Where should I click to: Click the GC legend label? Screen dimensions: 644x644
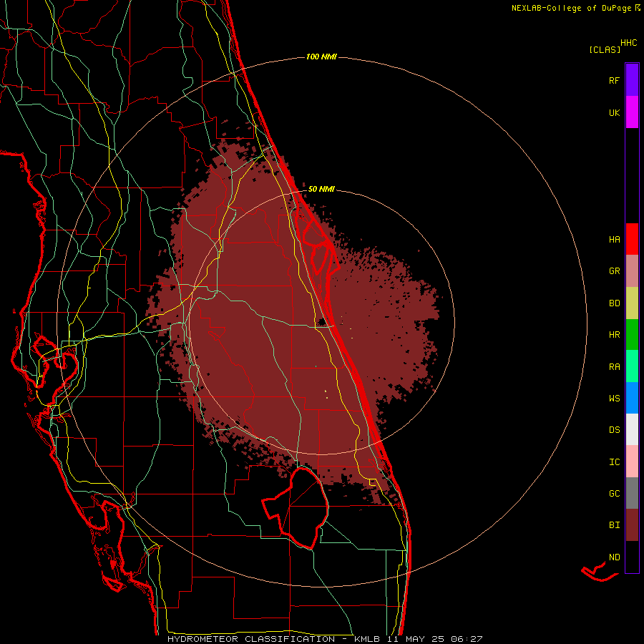pos(614,494)
